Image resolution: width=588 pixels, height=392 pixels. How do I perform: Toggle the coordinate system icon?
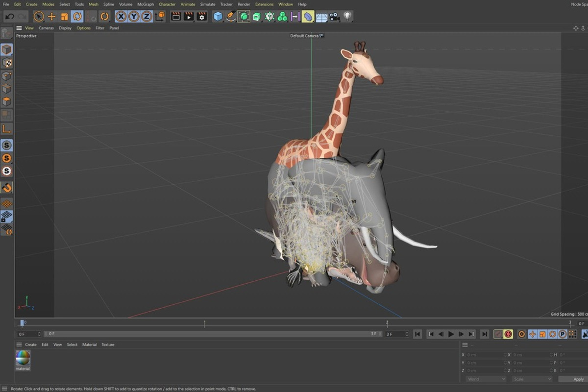pyautogui.click(x=160, y=16)
